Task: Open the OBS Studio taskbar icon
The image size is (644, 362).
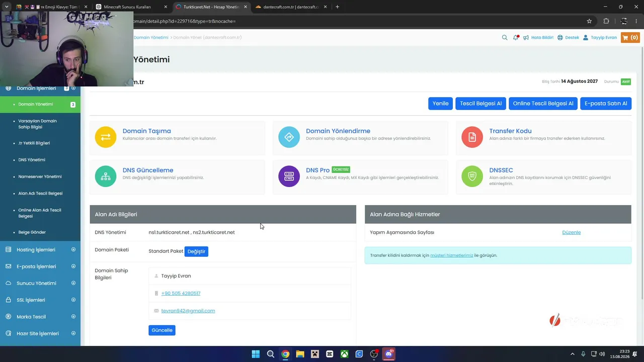Action: [374, 354]
